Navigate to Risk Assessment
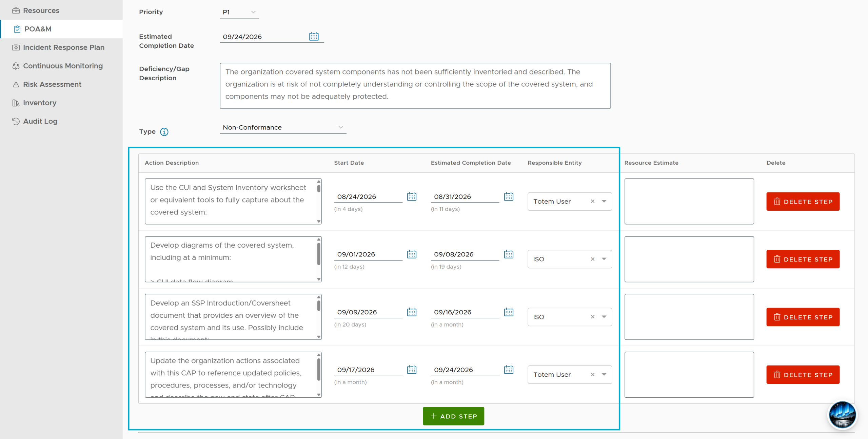The height and width of the screenshot is (439, 868). pyautogui.click(x=61, y=84)
